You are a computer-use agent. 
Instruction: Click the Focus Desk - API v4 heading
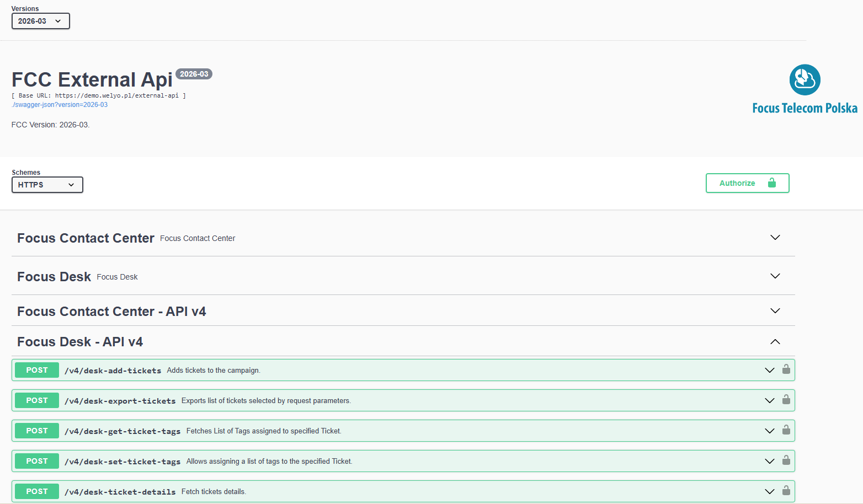[80, 342]
